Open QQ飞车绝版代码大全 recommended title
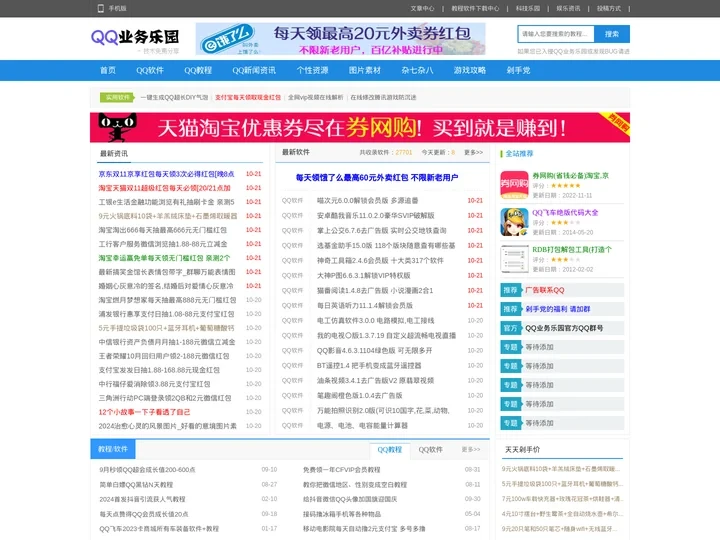The width and height of the screenshot is (720, 540). click(x=565, y=213)
